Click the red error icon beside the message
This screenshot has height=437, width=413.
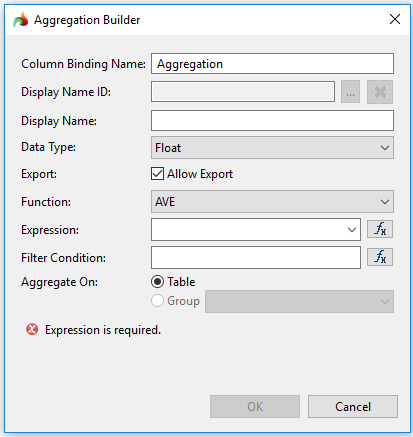tap(32, 330)
